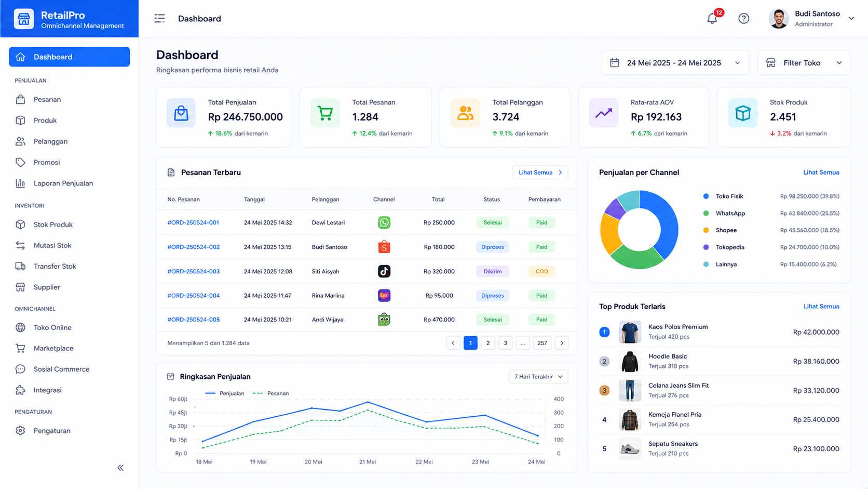Jump to page 257 in pagination
The height and width of the screenshot is (489, 868).
coord(542,343)
